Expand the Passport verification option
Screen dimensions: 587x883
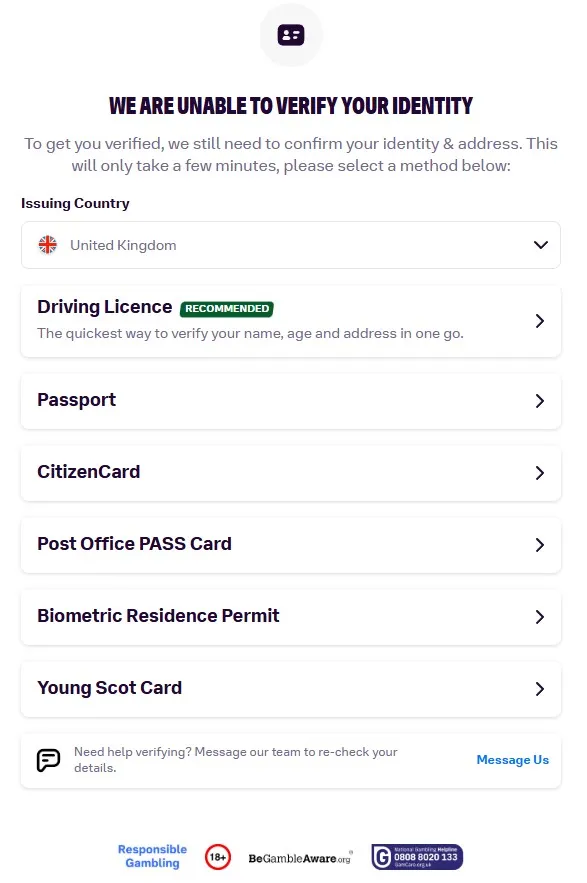point(291,401)
